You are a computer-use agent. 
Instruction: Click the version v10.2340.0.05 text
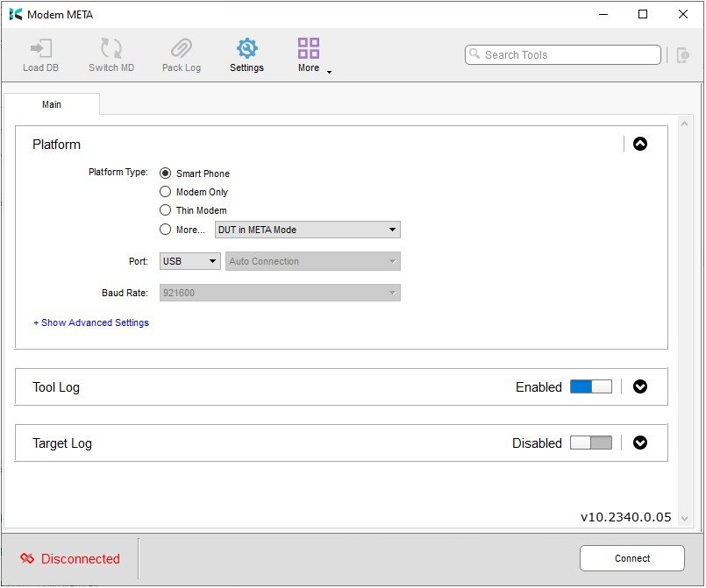[x=626, y=517]
